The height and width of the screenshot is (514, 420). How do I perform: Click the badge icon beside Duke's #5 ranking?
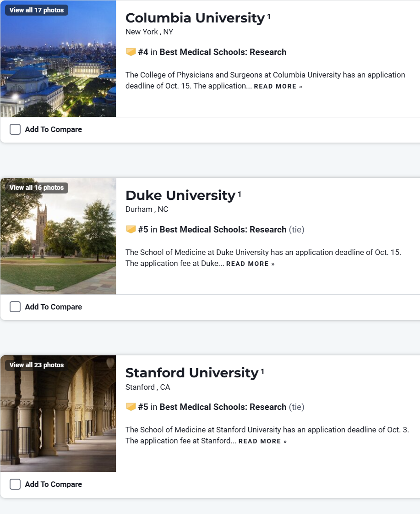pyautogui.click(x=131, y=230)
